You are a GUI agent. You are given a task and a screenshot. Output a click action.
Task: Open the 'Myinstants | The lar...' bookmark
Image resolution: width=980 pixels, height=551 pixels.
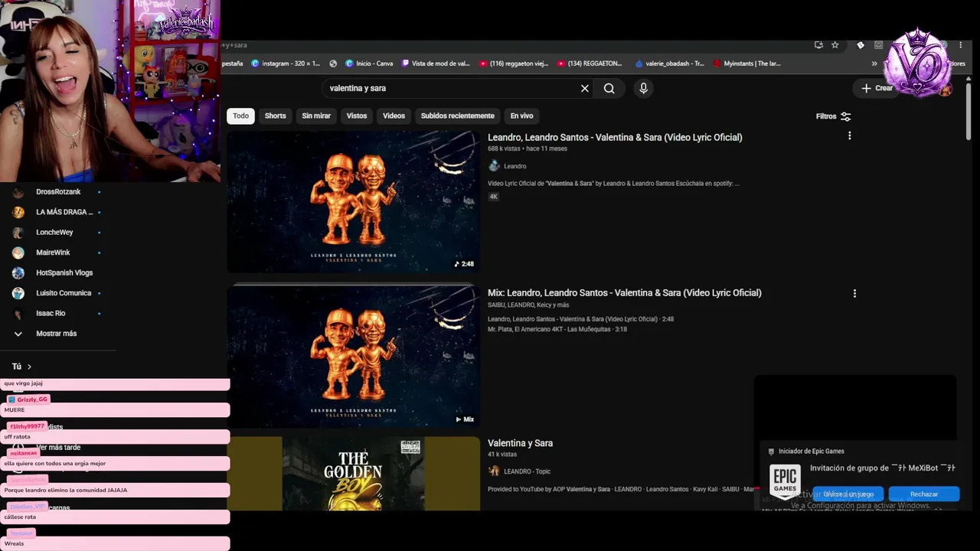746,64
